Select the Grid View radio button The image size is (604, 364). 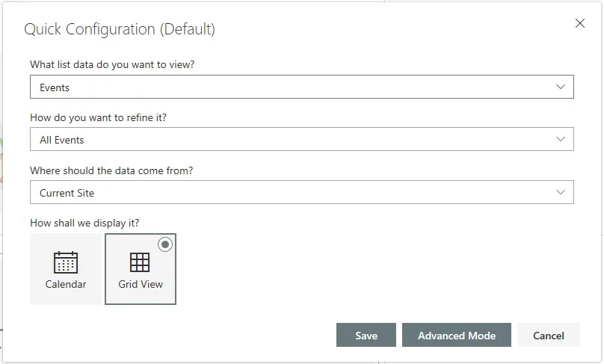tap(165, 244)
